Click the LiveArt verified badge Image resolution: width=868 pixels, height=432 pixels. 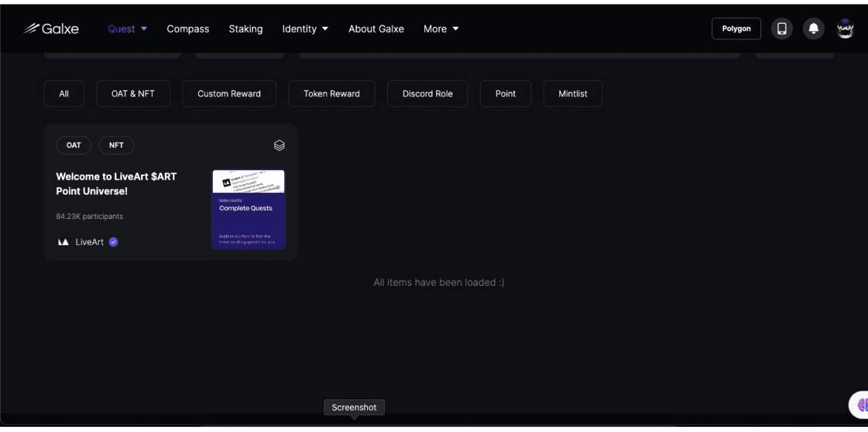click(114, 242)
